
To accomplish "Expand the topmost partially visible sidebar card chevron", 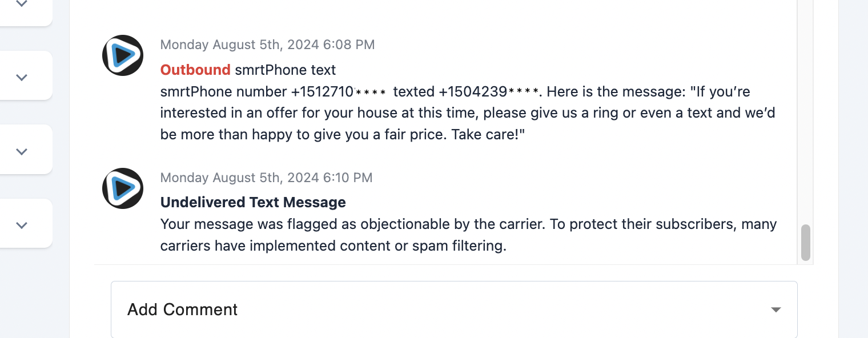I will tap(22, 4).
